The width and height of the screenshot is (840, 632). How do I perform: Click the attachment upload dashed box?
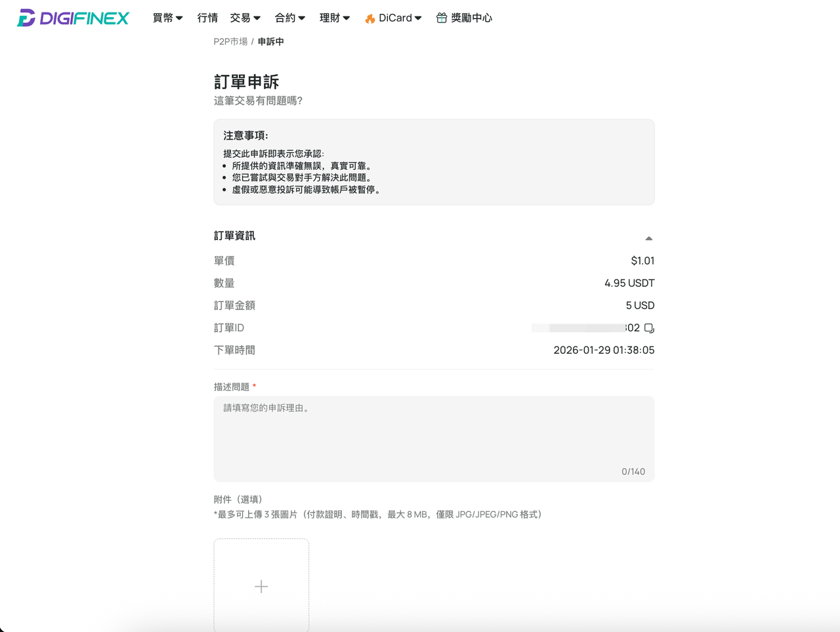coord(261,585)
